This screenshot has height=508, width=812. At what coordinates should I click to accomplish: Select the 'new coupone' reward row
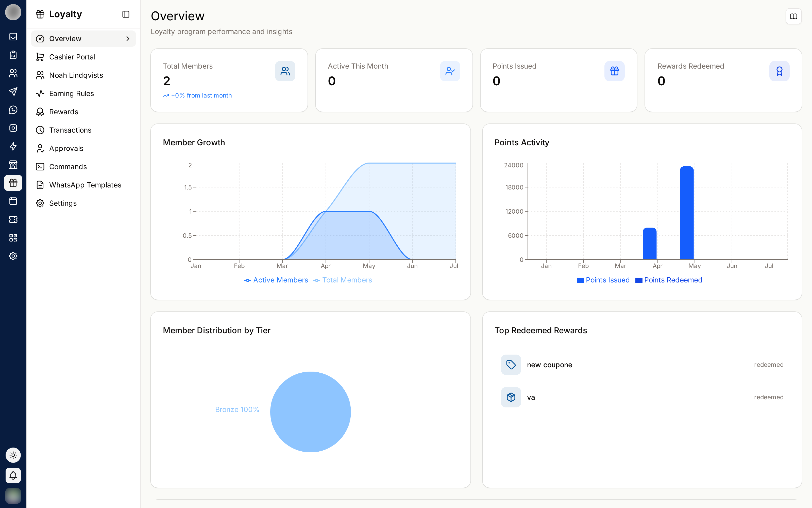pos(642,365)
